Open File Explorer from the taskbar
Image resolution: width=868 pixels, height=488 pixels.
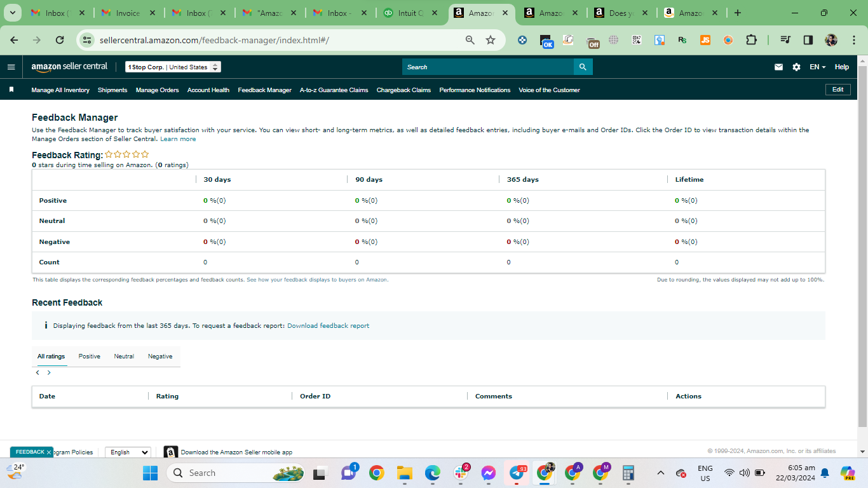[405, 473]
